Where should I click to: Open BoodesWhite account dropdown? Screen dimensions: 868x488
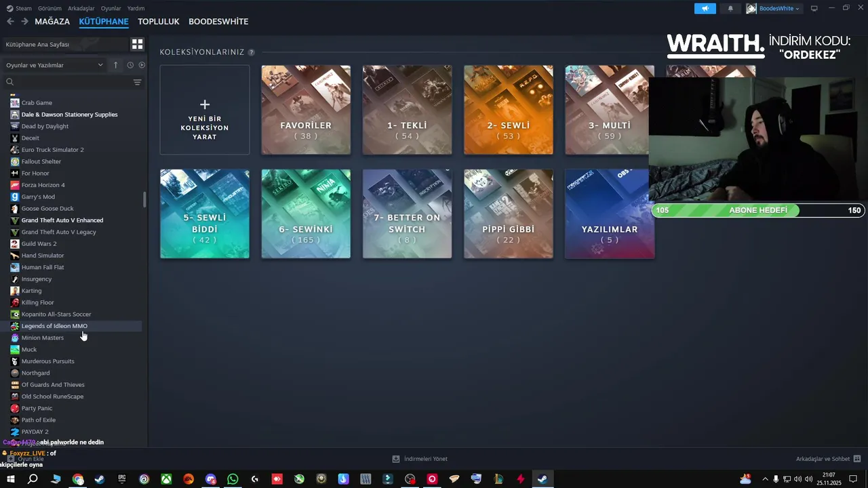[774, 8]
